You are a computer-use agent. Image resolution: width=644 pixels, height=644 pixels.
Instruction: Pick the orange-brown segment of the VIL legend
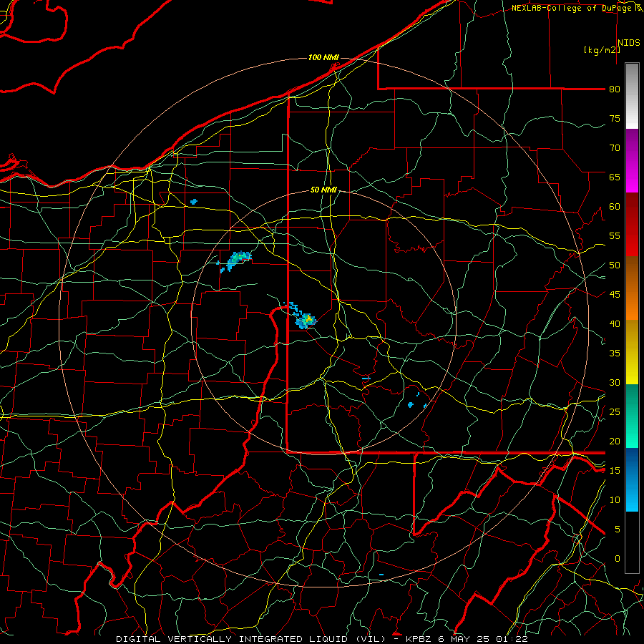(x=632, y=288)
